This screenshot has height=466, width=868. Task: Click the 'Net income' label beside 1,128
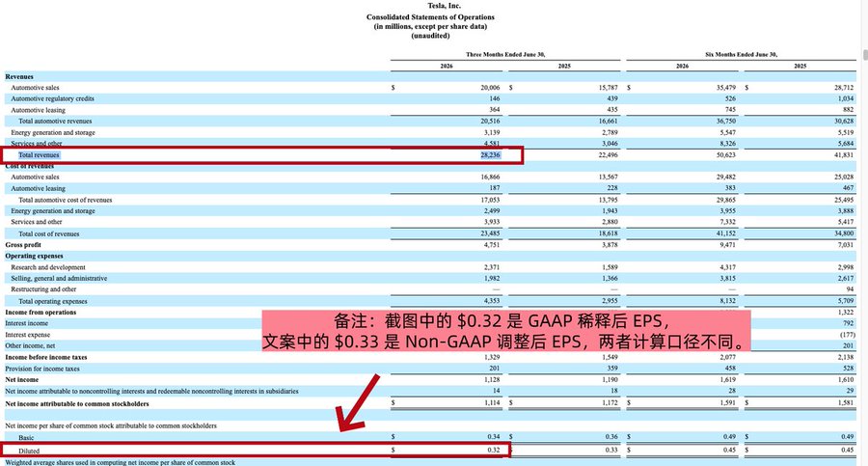(22, 380)
